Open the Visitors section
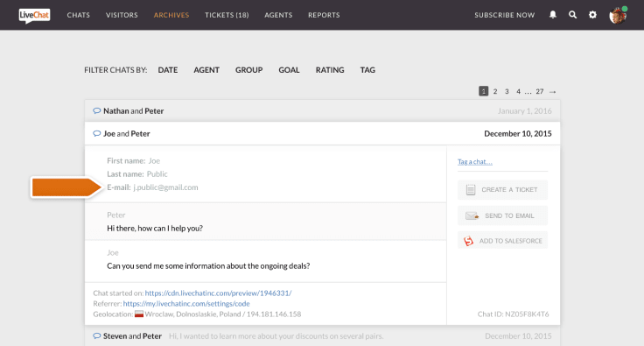This screenshot has width=644, height=346. (x=122, y=15)
